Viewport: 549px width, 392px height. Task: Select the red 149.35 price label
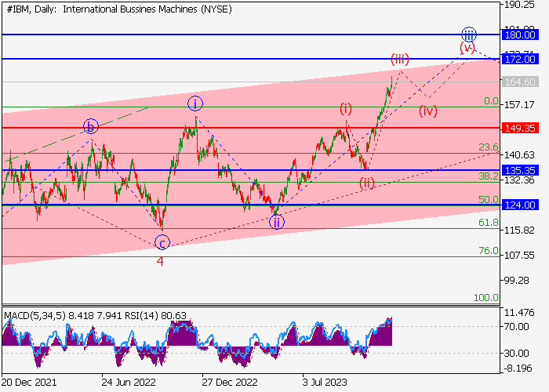(520, 128)
